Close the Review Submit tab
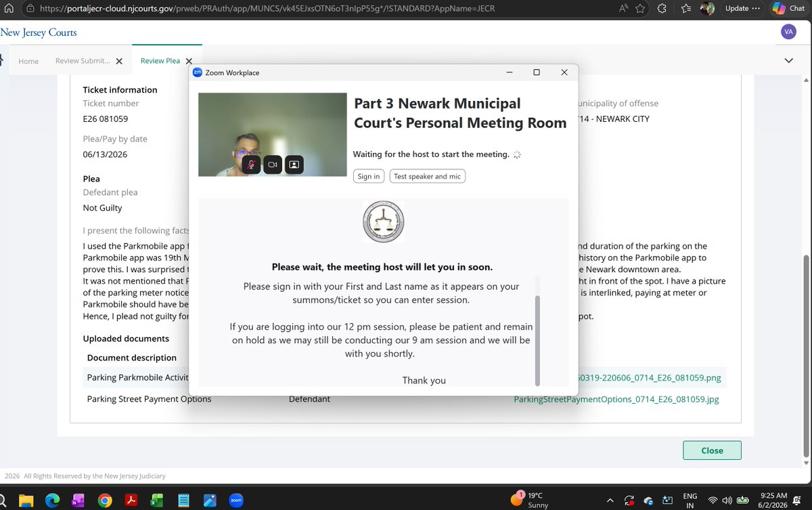The width and height of the screenshot is (812, 510). [119, 61]
